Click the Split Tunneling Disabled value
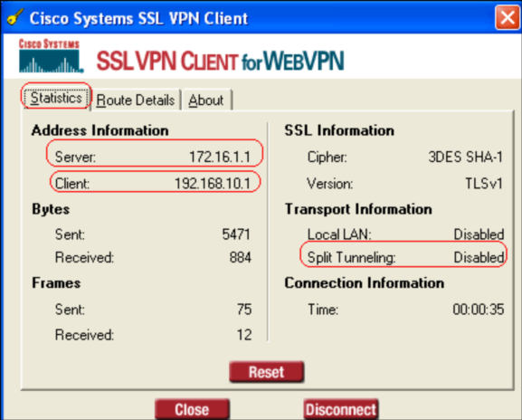Screen dimensions: 522x420 [x=479, y=257]
